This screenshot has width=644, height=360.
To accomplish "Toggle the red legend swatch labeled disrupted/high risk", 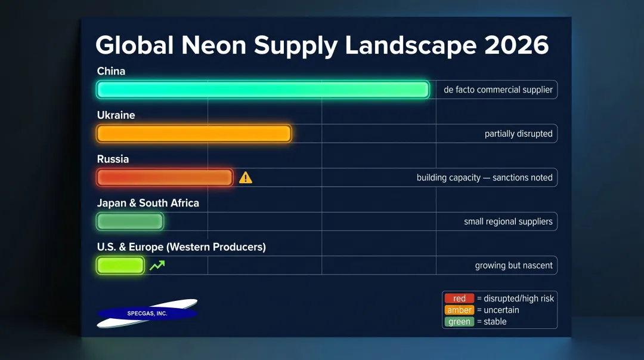I will 459,298.
